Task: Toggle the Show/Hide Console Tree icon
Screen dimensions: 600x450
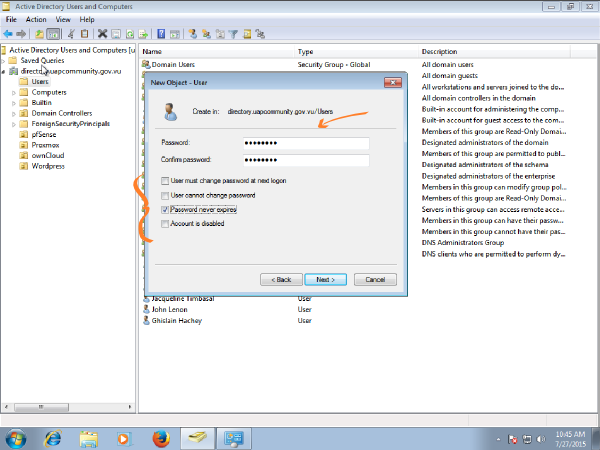Action: (x=53, y=34)
